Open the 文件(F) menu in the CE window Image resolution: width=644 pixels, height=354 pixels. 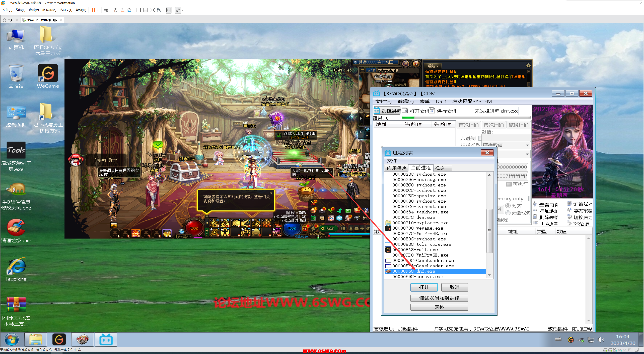pyautogui.click(x=383, y=101)
